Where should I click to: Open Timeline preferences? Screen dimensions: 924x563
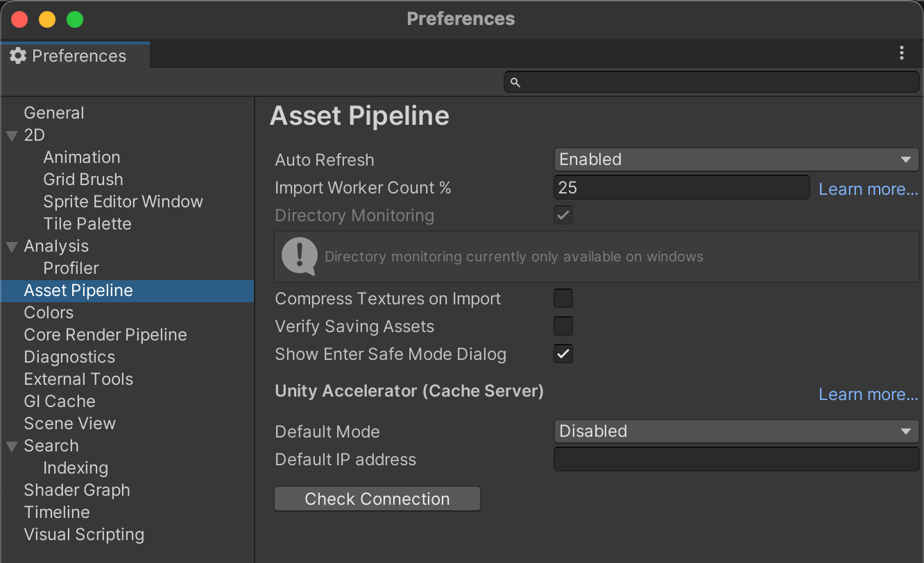pyautogui.click(x=57, y=512)
